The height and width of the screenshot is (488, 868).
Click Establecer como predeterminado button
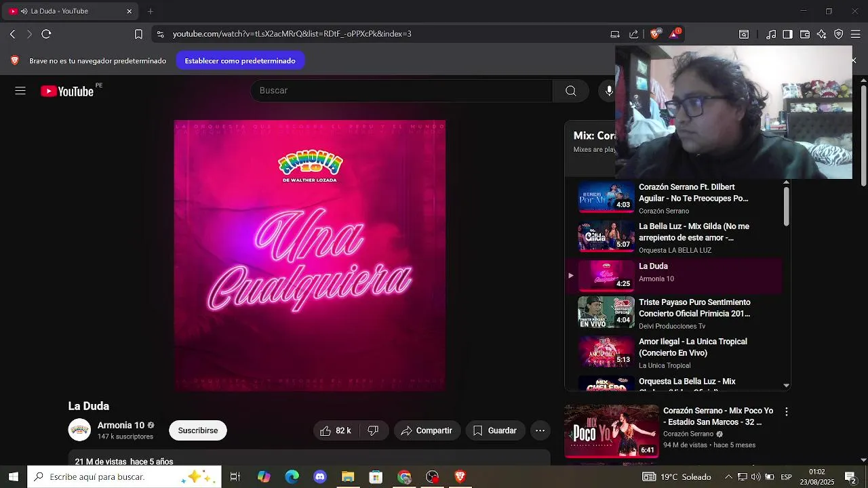[240, 60]
